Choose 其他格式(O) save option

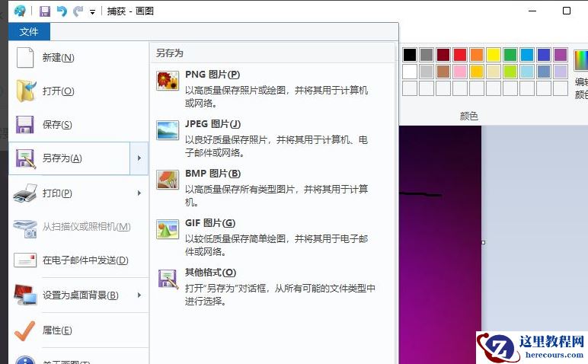(x=273, y=286)
